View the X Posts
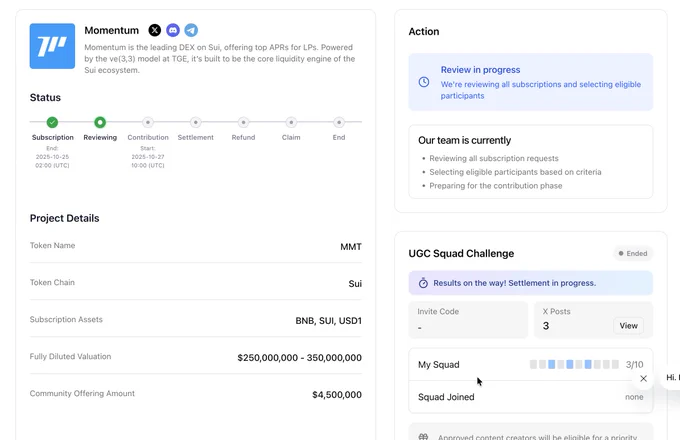Image resolution: width=680 pixels, height=440 pixels. click(x=628, y=326)
